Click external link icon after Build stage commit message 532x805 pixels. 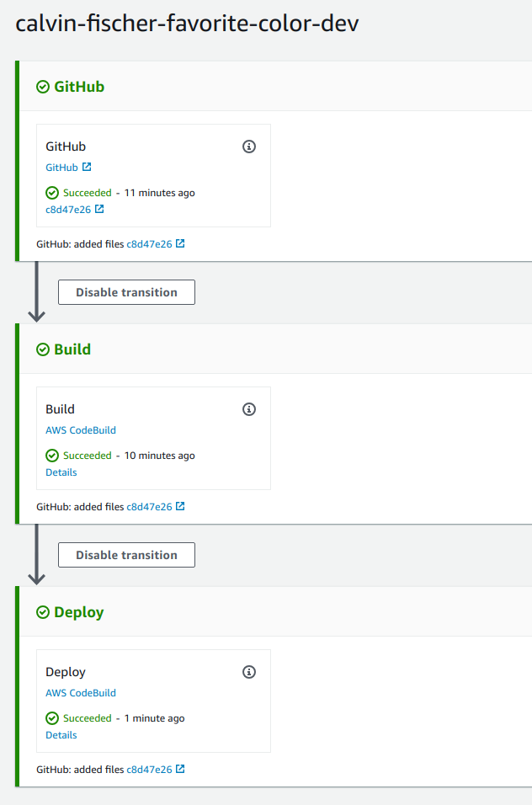coord(180,506)
